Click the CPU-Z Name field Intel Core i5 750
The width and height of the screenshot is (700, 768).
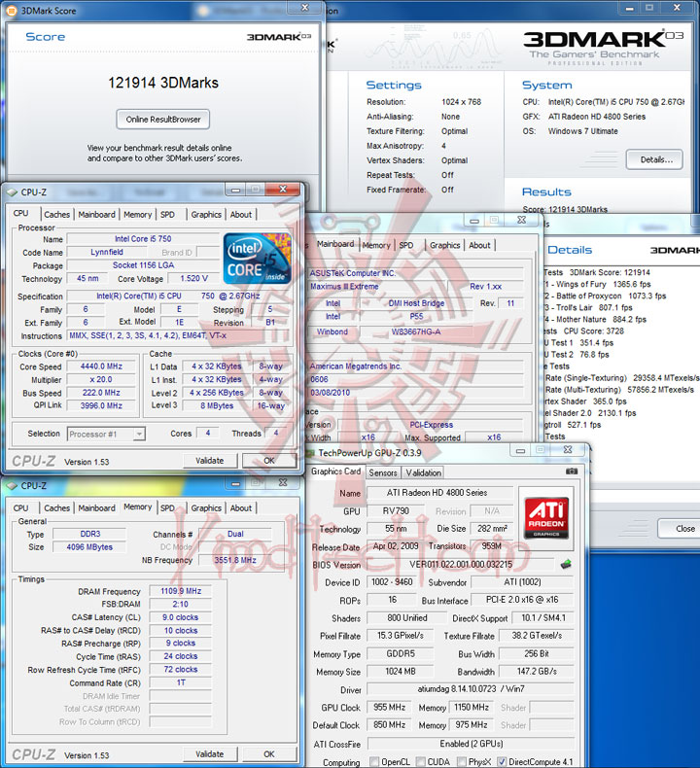[x=143, y=239]
